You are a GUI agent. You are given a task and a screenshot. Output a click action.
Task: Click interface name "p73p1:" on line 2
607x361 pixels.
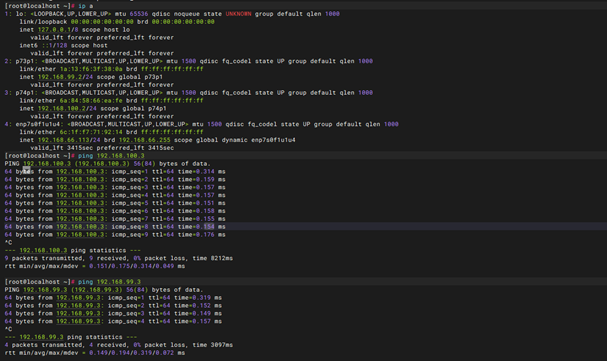(26, 61)
